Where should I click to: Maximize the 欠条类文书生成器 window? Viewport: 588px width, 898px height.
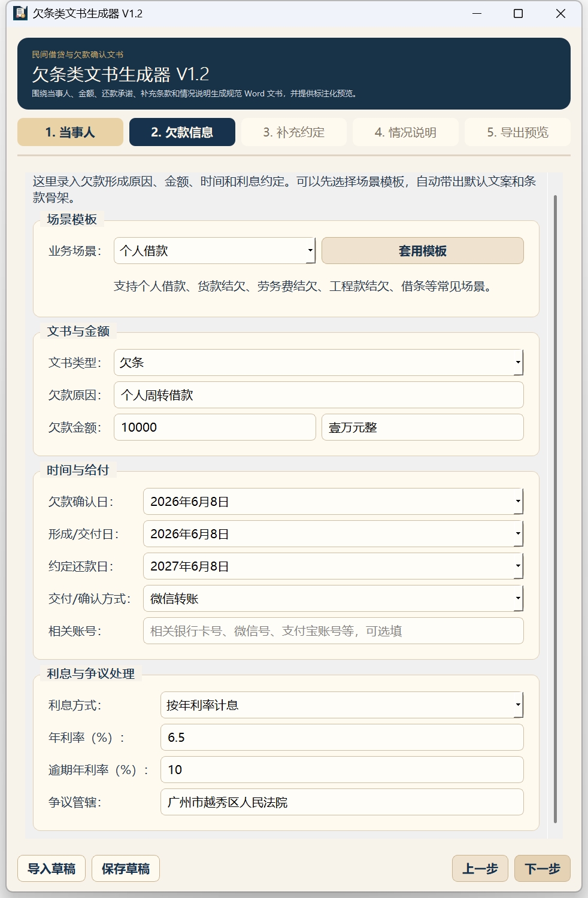coord(519,13)
